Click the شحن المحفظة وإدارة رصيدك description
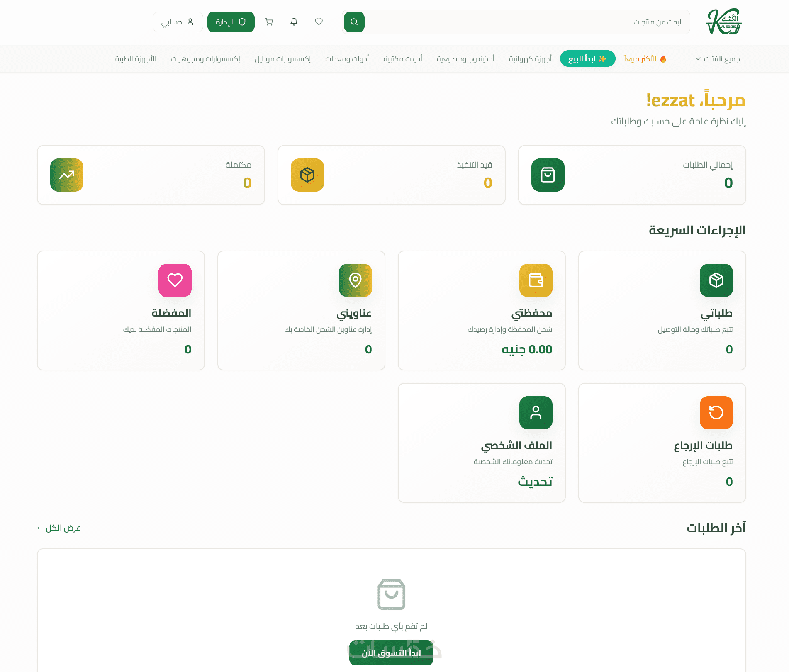Viewport: 789px width, 672px height. pyautogui.click(x=510, y=329)
